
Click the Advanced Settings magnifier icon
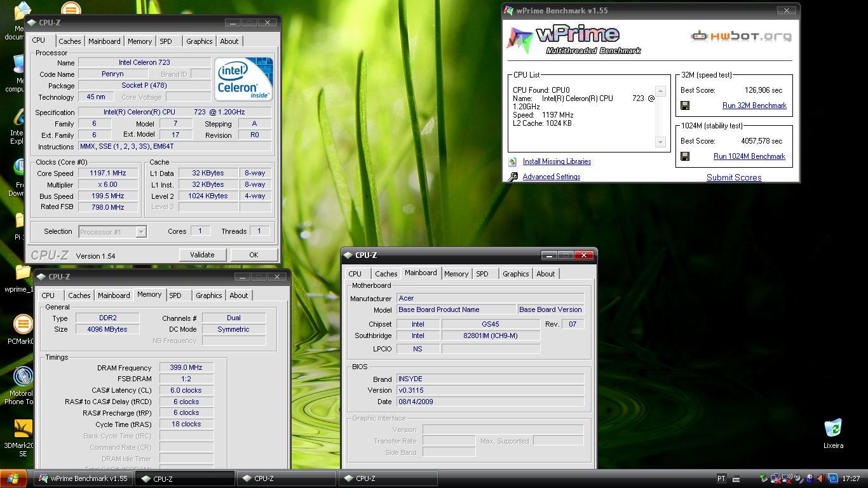click(513, 177)
